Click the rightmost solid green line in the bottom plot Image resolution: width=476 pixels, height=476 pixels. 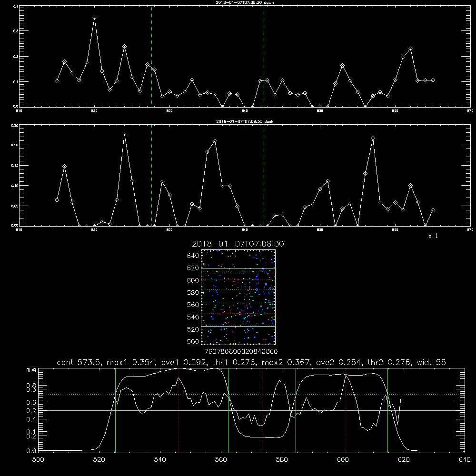pos(387,410)
